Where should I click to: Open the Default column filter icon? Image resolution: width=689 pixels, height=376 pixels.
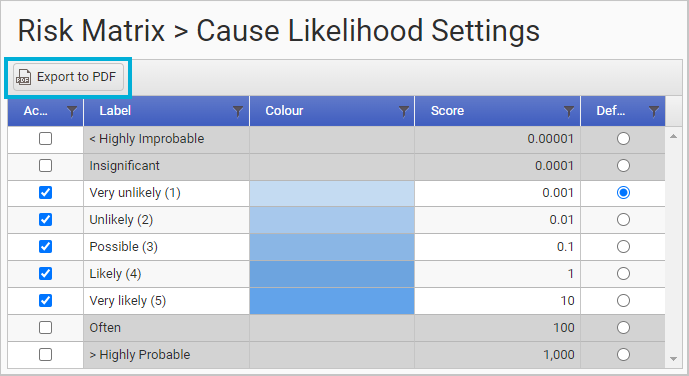point(654,111)
